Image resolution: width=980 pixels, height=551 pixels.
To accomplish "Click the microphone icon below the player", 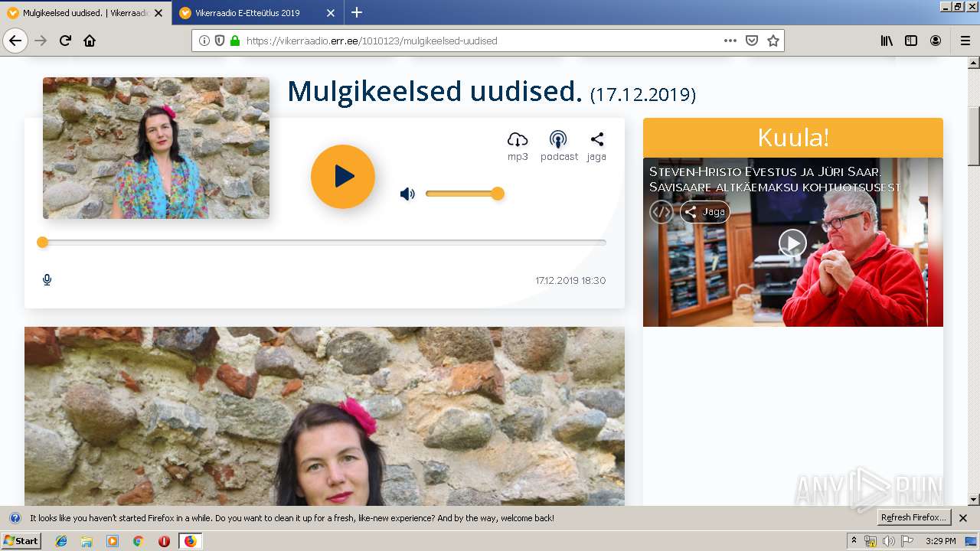I will click(x=47, y=280).
